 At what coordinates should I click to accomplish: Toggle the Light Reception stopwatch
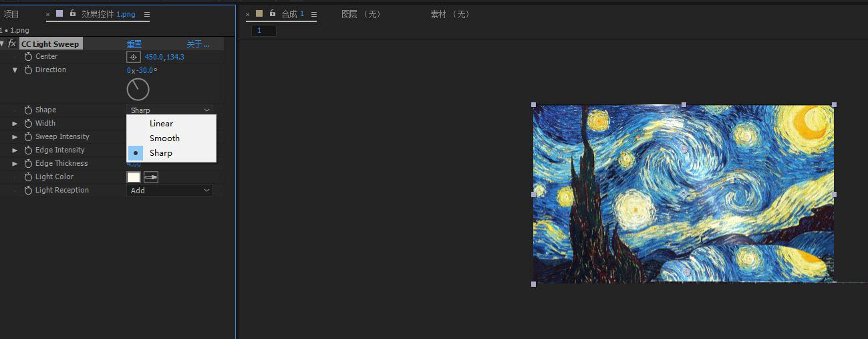28,191
